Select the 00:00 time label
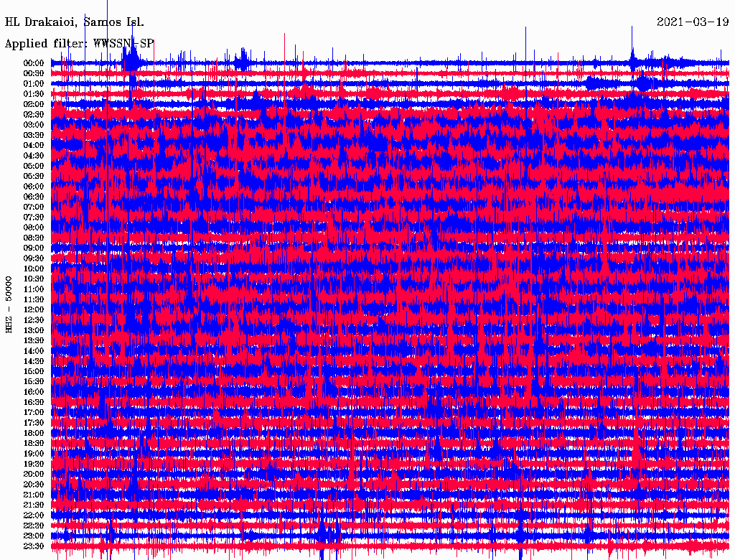Viewport: 735px width, 560px height. point(34,63)
